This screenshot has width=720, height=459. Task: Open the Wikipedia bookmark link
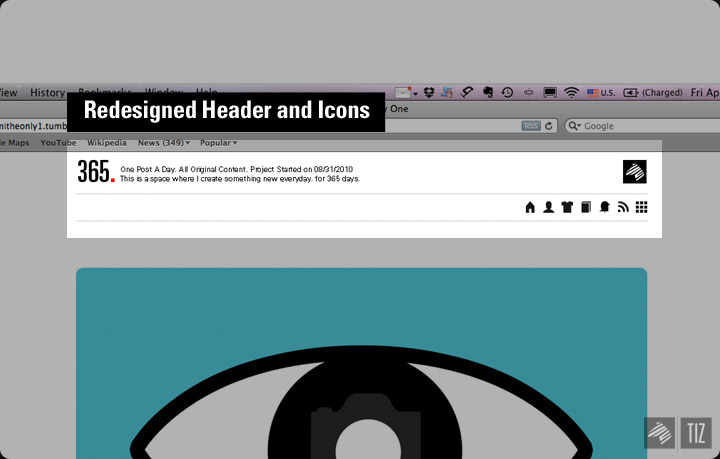tap(107, 143)
